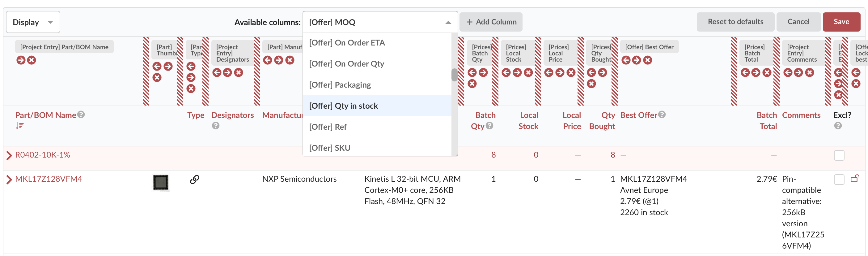Open the Display dropdown
The height and width of the screenshot is (256, 868).
click(33, 22)
